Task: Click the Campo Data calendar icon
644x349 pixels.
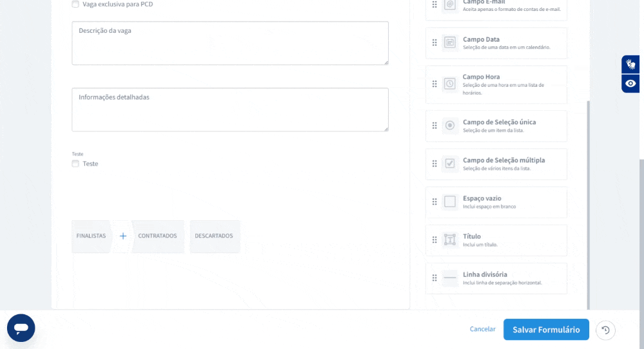Action: 450,42
